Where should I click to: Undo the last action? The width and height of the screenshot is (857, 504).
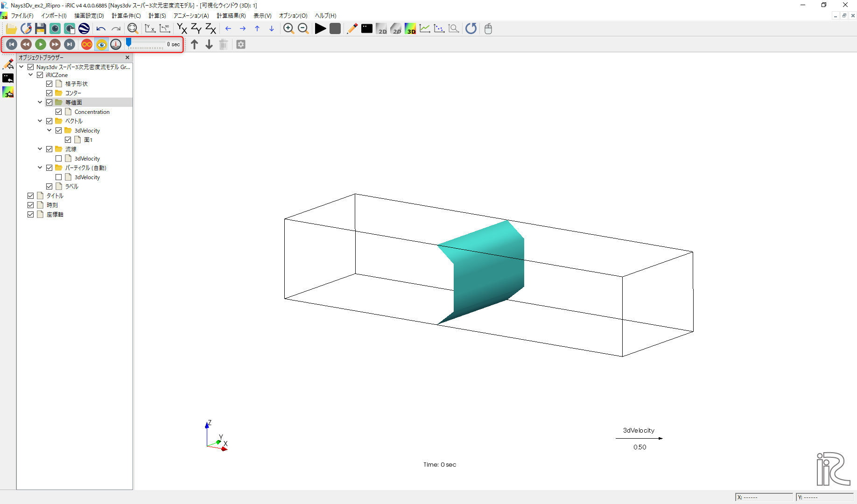(101, 29)
